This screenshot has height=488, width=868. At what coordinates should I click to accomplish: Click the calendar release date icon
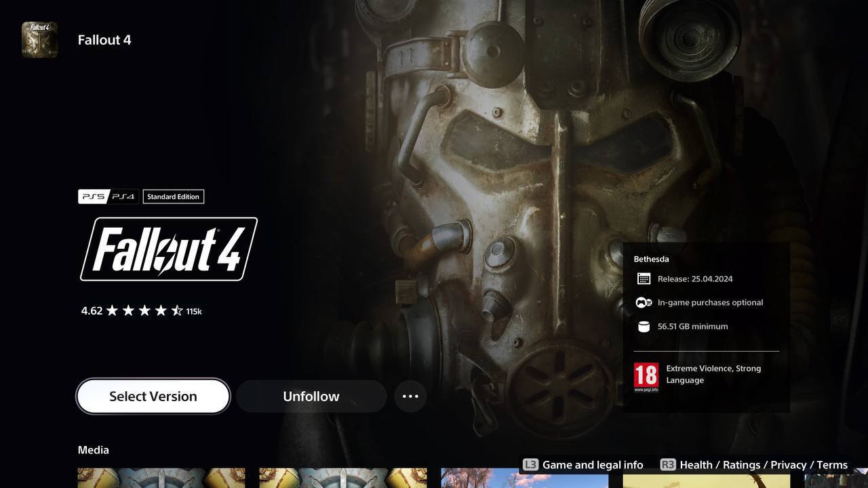[x=644, y=279]
